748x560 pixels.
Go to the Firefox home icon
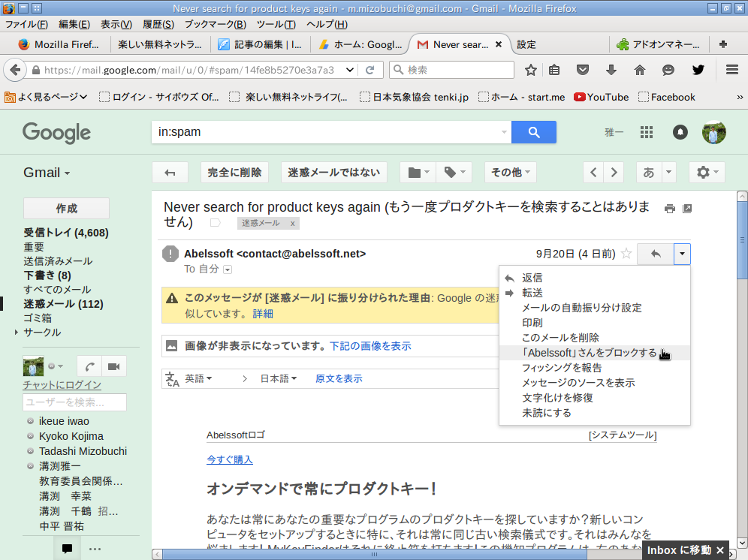[640, 70]
